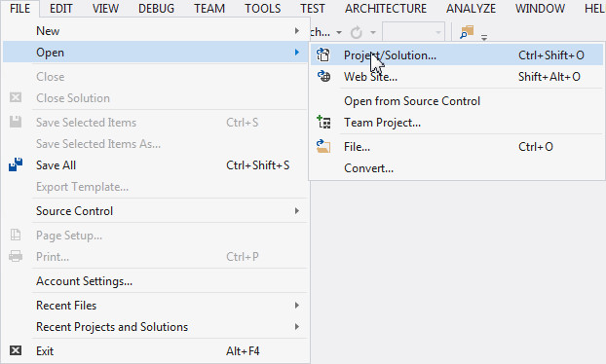Click the Shift+Alt+O shortcut text
The image size is (606, 364).
(x=549, y=77)
